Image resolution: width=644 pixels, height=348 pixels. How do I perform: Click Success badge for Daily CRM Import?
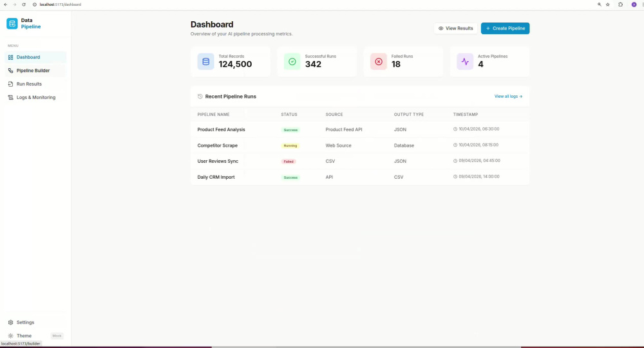pos(290,178)
